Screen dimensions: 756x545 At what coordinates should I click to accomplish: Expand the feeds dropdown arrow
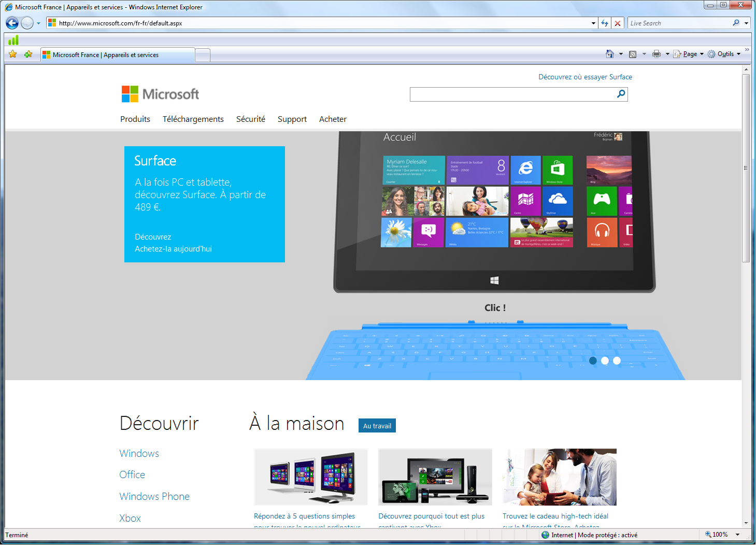point(644,54)
